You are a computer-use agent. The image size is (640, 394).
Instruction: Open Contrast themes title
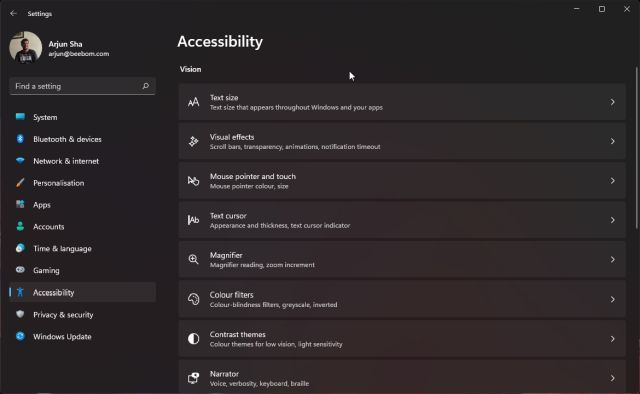pos(238,334)
